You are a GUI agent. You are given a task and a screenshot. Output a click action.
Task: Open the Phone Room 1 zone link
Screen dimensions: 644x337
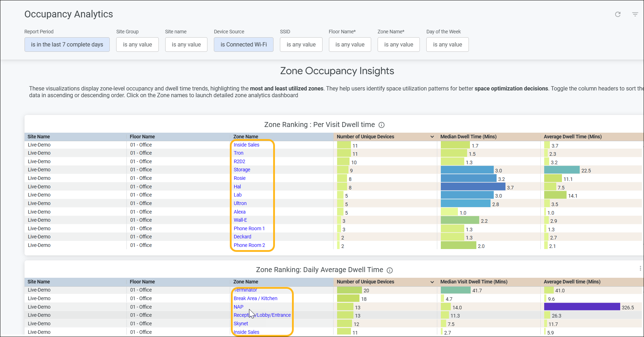click(x=249, y=228)
